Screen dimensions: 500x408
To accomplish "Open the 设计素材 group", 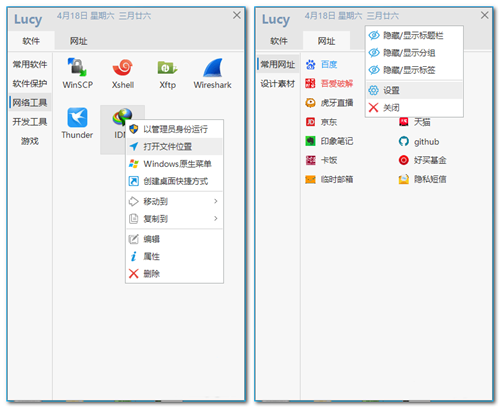I will pos(278,83).
